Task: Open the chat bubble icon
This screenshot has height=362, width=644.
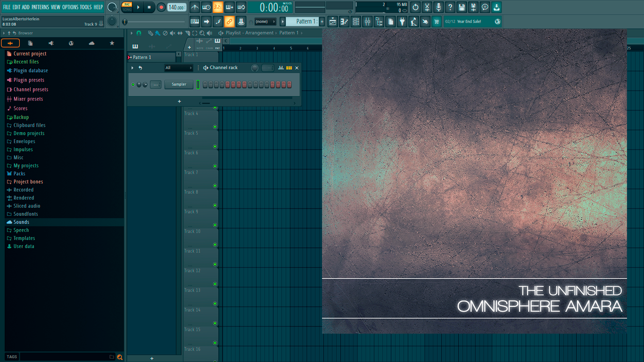Action: click(485, 7)
